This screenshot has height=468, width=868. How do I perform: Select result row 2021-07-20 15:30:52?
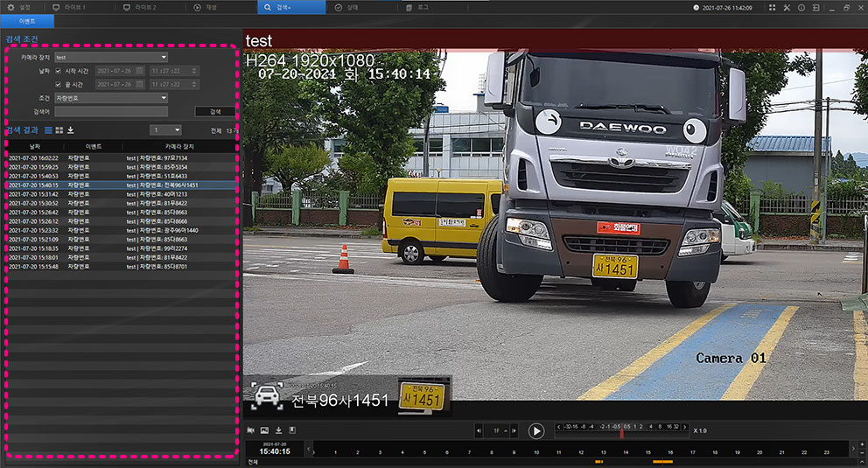click(122, 203)
